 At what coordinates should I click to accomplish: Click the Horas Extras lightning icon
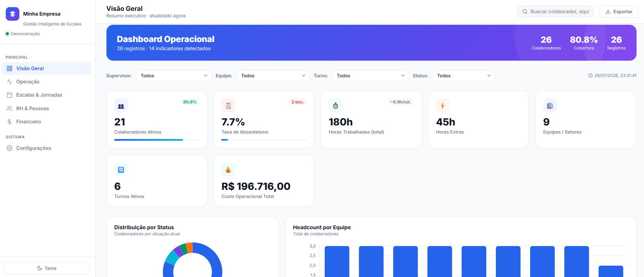point(443,105)
